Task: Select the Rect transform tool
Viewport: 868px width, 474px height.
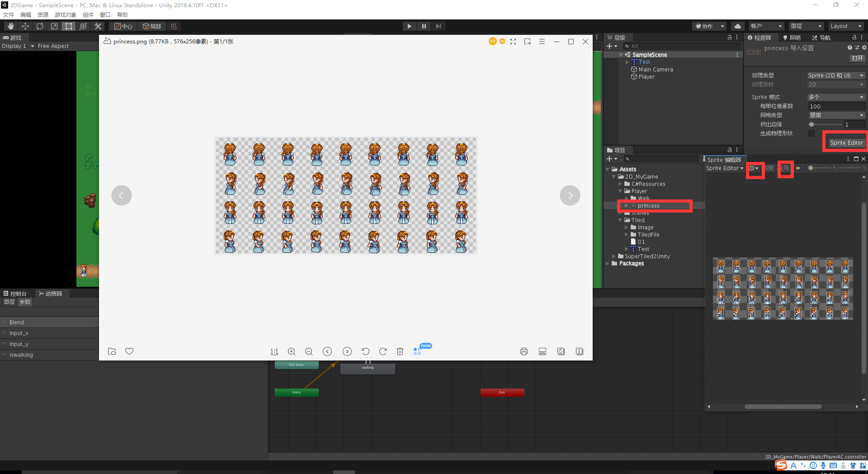Action: [x=69, y=26]
